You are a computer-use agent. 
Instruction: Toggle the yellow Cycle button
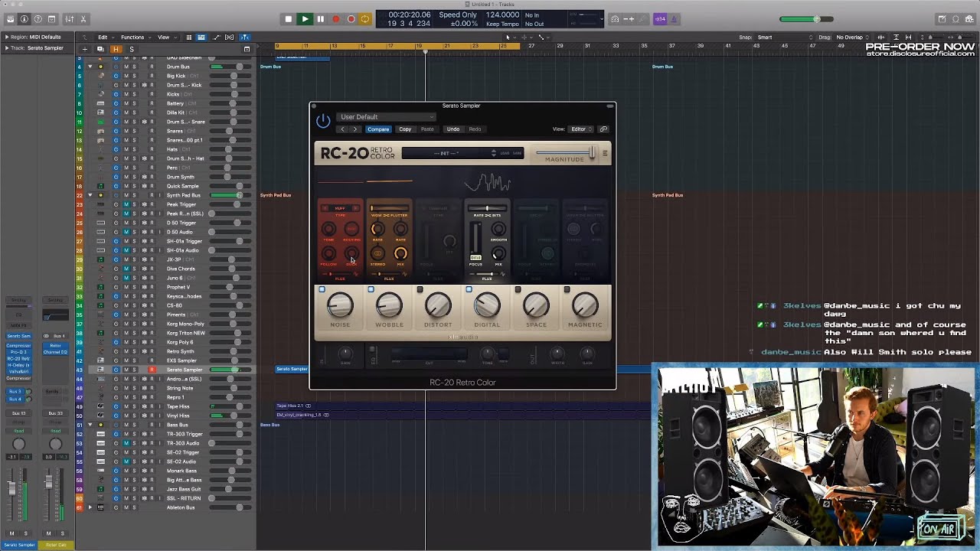coord(364,19)
